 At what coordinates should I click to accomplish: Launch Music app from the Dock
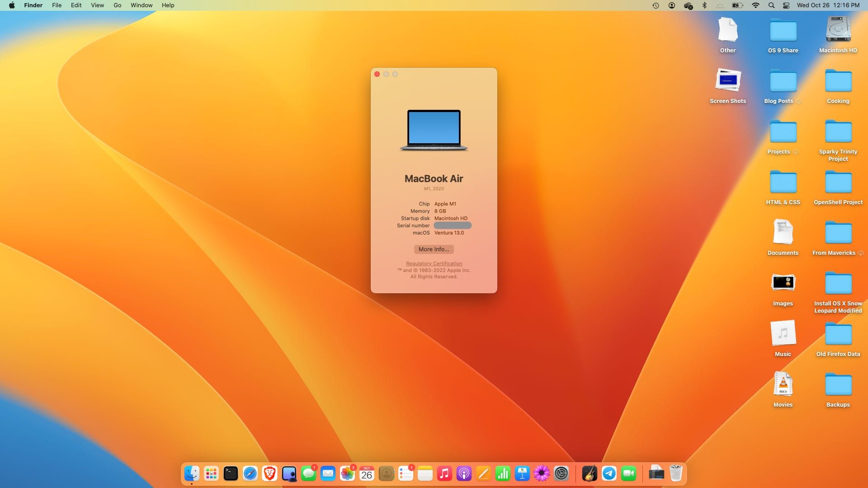pyautogui.click(x=444, y=474)
